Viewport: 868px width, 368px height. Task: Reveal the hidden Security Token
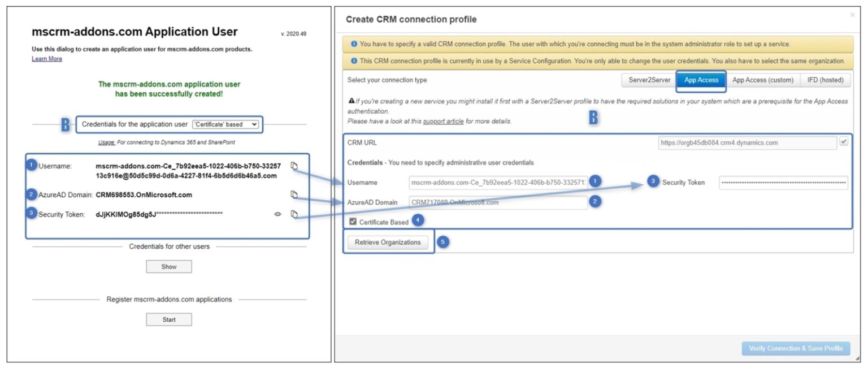click(277, 214)
